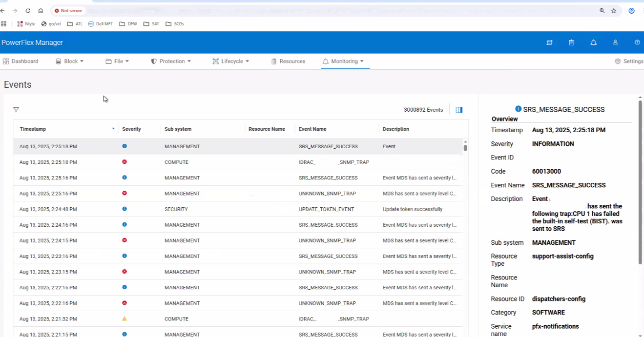
Task: Open Settings with the gear icon
Action: pyautogui.click(x=628, y=61)
